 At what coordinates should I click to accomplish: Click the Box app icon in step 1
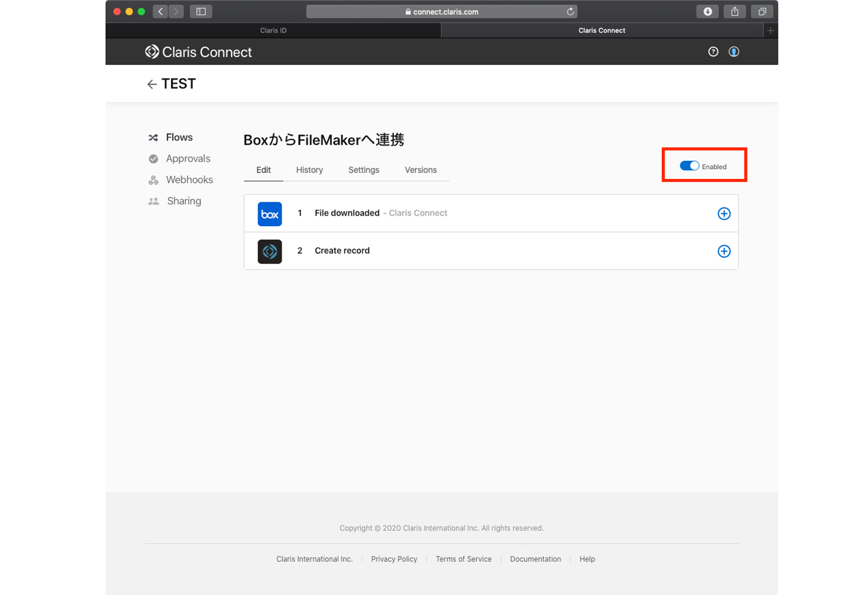269,214
